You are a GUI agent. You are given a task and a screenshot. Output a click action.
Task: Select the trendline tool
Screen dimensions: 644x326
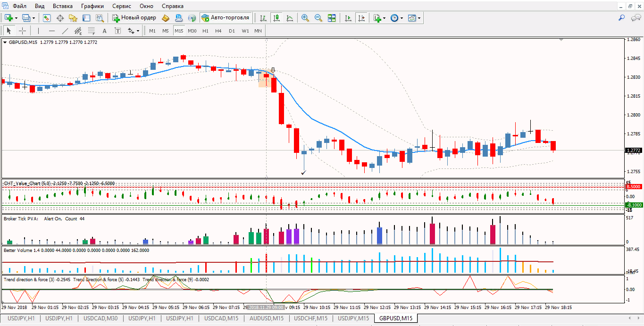tap(65, 31)
